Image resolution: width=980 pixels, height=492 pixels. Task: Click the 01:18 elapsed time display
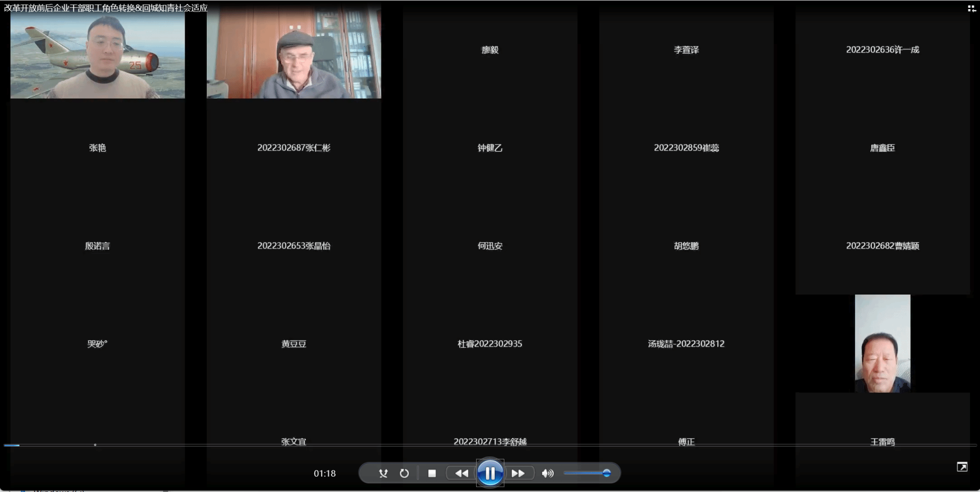[324, 473]
